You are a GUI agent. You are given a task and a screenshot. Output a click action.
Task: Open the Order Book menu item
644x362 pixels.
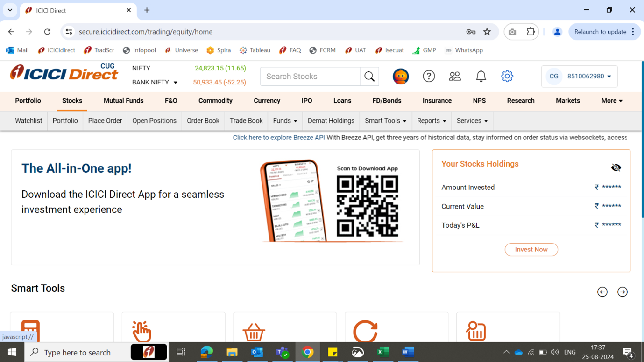203,121
